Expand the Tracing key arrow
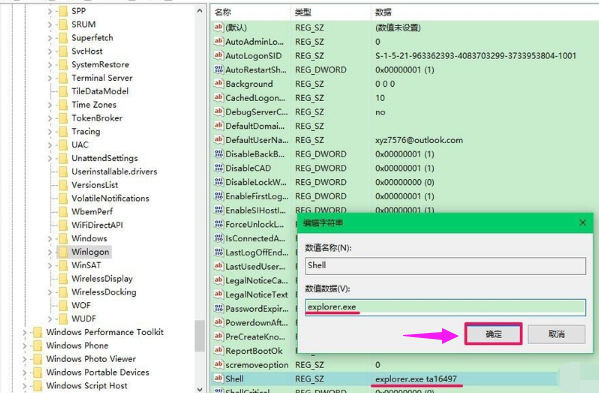 pos(50,131)
